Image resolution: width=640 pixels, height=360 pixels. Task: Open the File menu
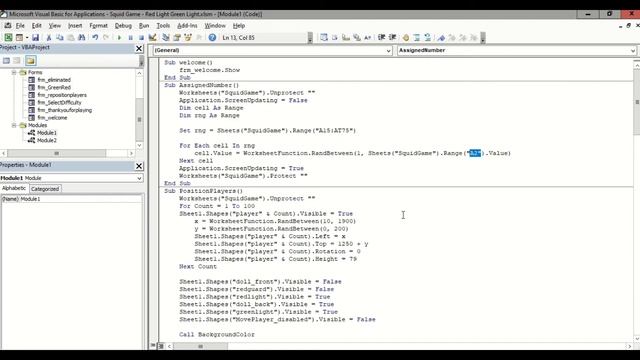click(20, 25)
